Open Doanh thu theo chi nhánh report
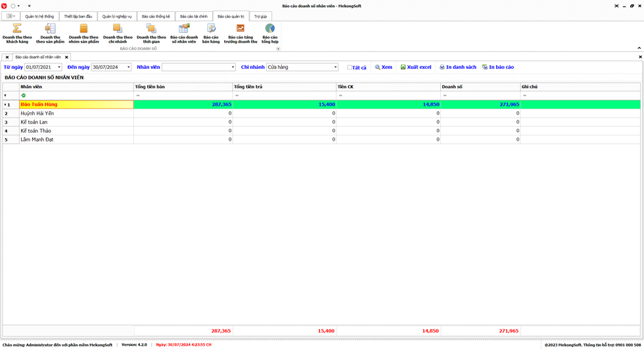This screenshot has width=644, height=349. coord(118,33)
